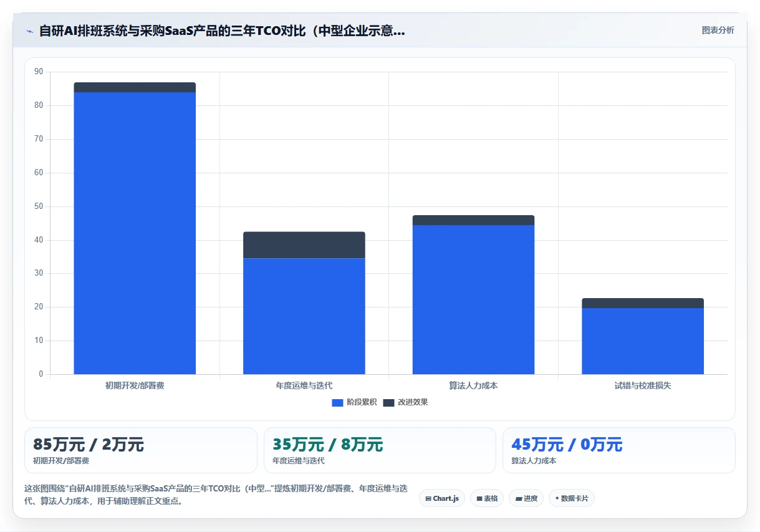This screenshot has height=532, width=760.
Task: Click the blue bar for 算法人力成本
Action: 473,299
